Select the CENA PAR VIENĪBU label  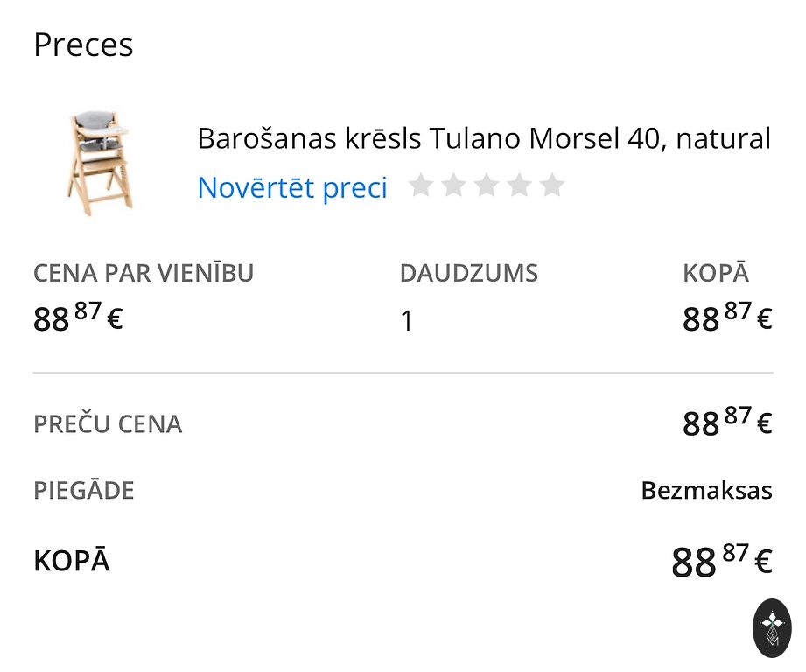coord(144,273)
